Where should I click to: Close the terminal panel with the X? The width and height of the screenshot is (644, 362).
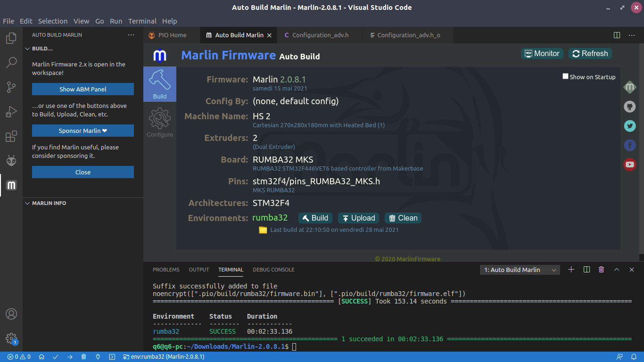tap(632, 270)
